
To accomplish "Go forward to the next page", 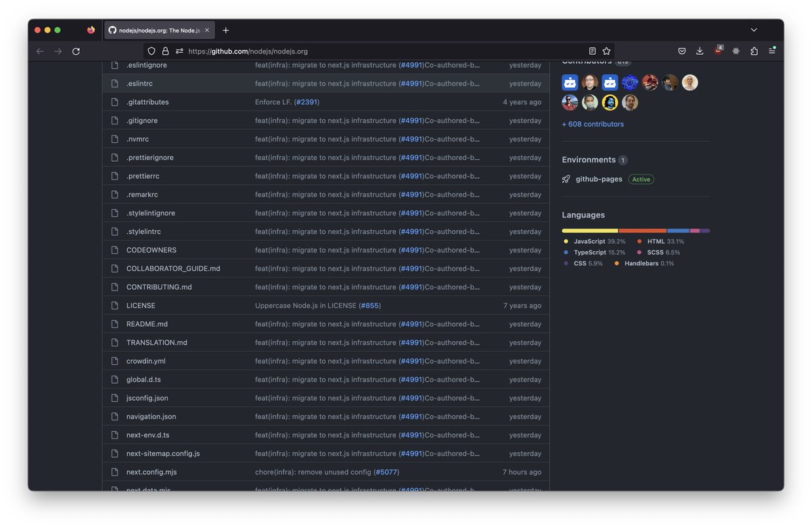I will point(58,51).
